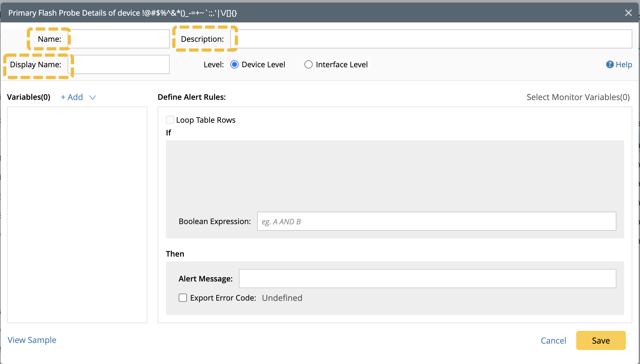The width and height of the screenshot is (640, 364).
Task: Select the Interface Level radio option
Action: (x=308, y=64)
